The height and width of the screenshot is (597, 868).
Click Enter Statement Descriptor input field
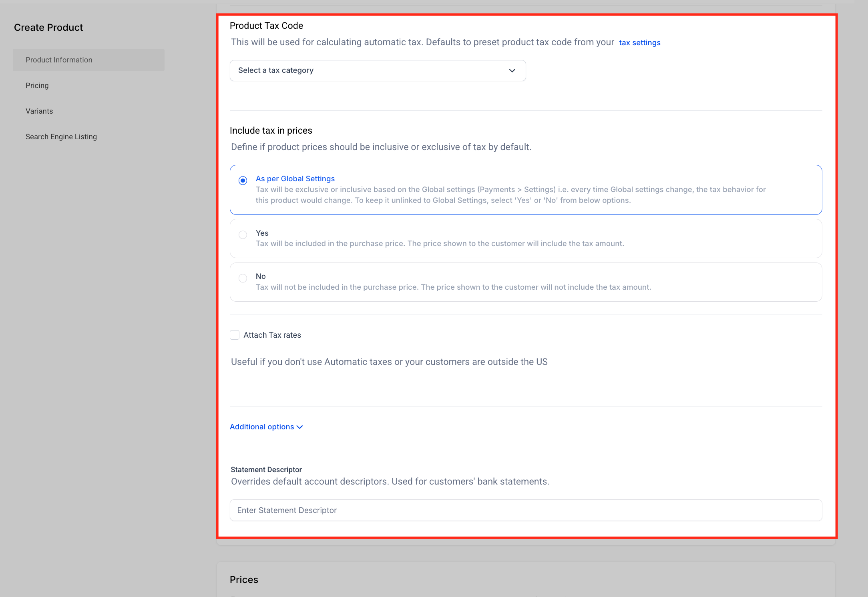(526, 510)
